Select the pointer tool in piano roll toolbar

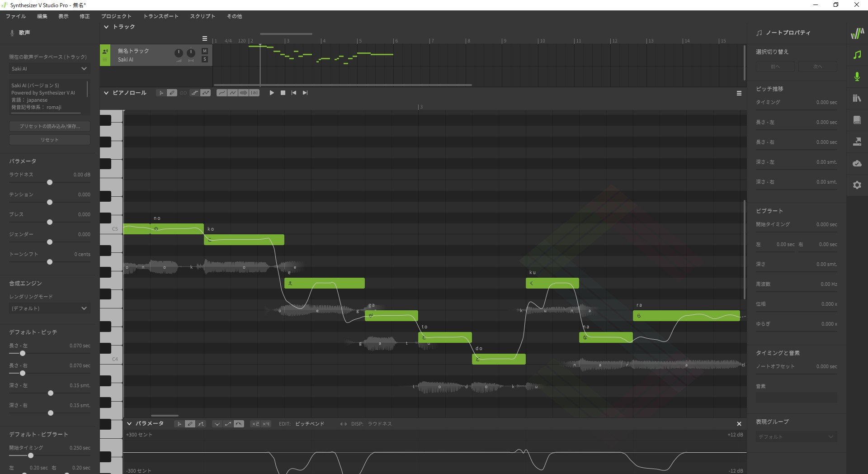click(x=161, y=93)
